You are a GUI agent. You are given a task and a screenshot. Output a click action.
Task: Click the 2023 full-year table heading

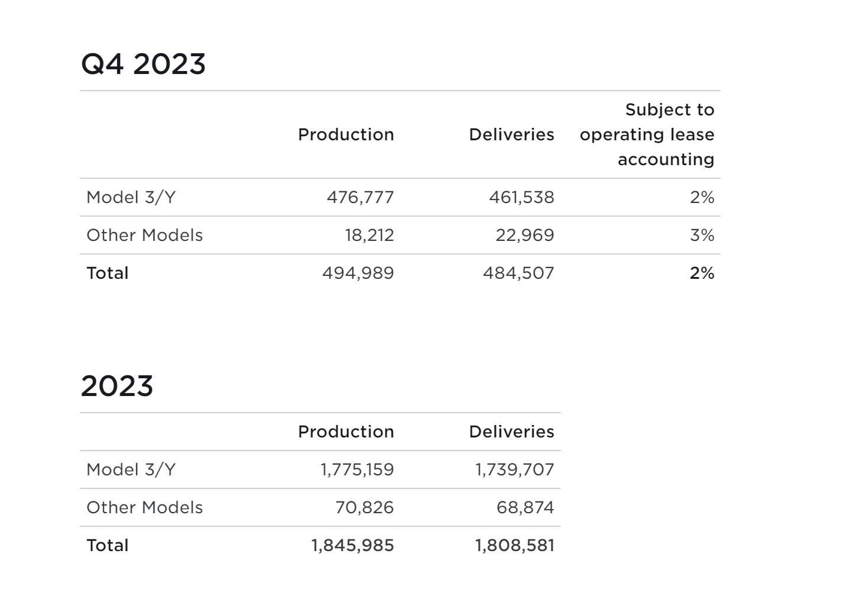coord(117,386)
